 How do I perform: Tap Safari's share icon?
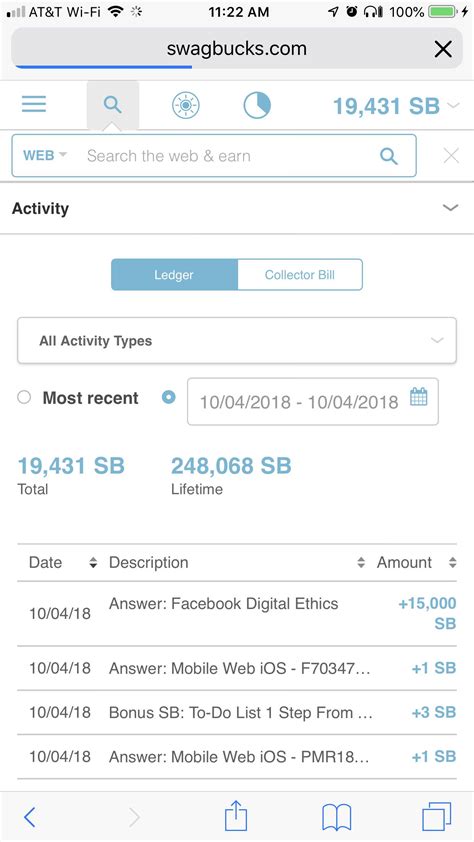(x=236, y=816)
